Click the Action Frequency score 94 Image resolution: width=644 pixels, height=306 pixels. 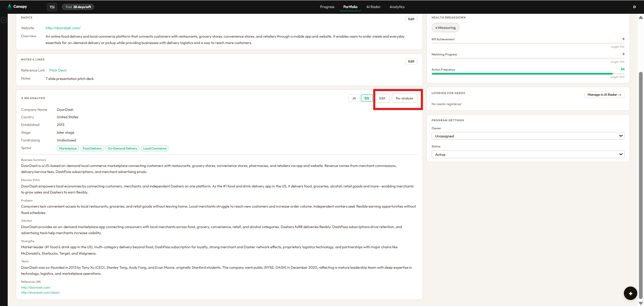coord(623,69)
